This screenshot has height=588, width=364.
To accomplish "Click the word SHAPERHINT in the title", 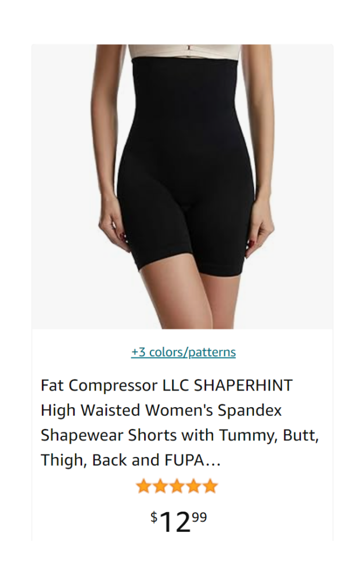I will (243, 385).
